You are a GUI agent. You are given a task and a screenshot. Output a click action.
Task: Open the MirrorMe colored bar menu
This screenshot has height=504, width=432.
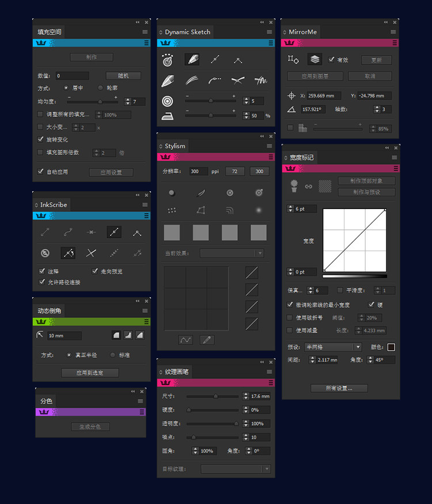[395, 43]
